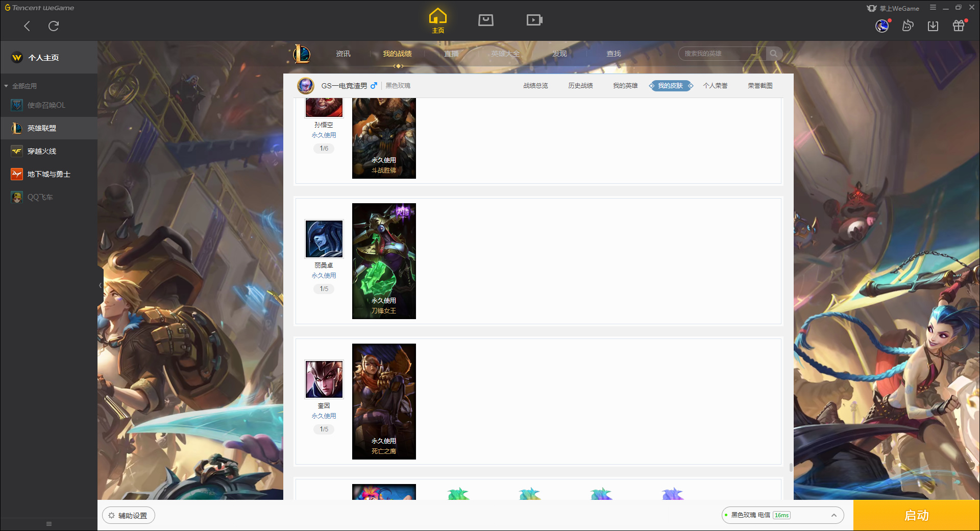Click the player name GS一电竞渣男

click(344, 86)
